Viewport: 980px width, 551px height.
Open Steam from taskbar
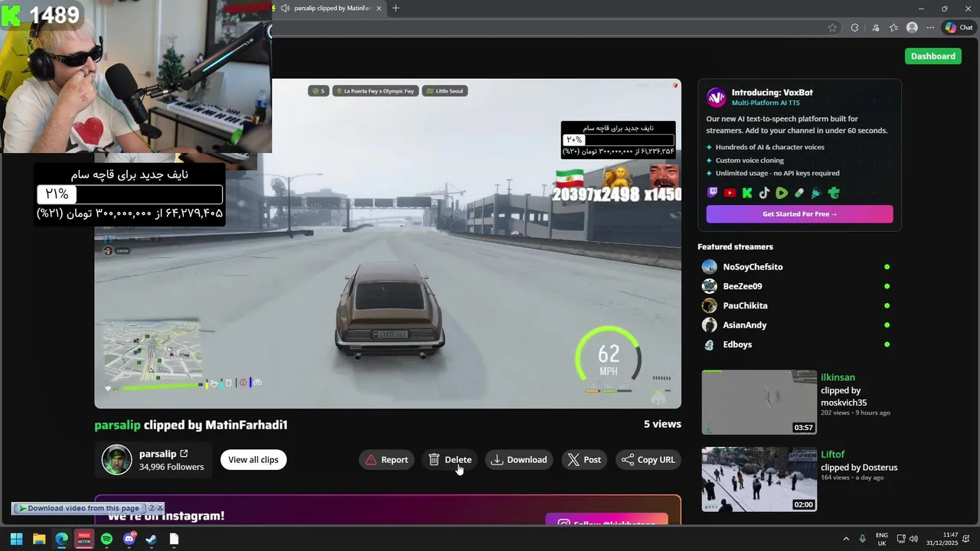point(152,539)
